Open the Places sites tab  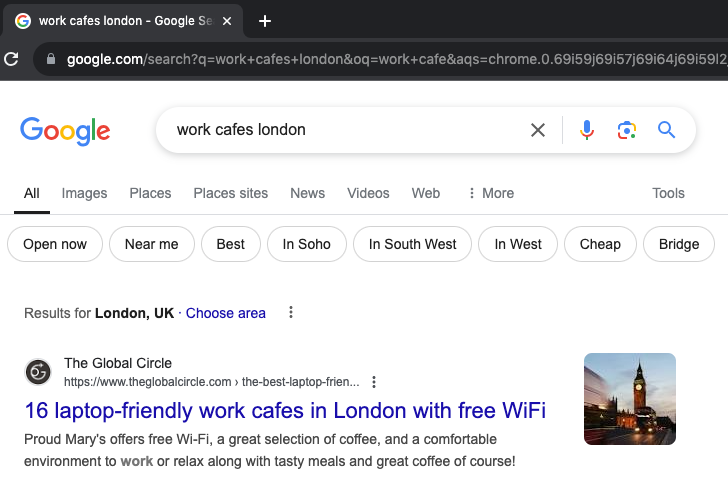(x=231, y=193)
